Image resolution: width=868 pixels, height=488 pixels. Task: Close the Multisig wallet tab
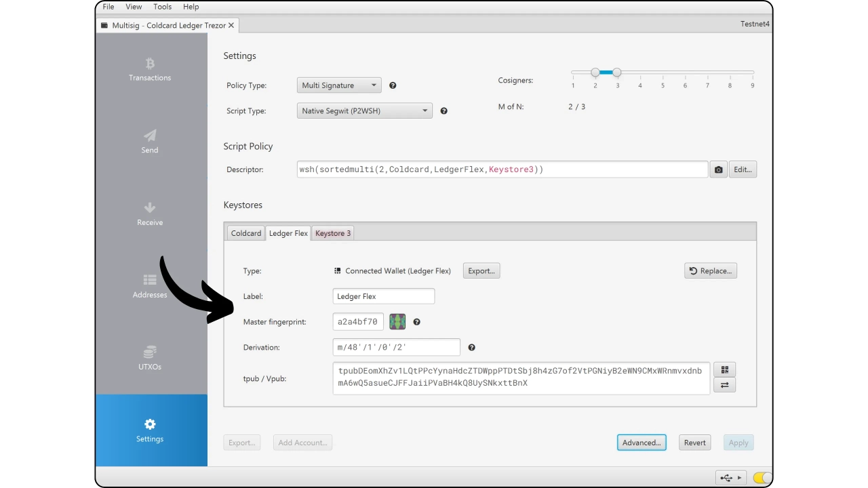[231, 25]
